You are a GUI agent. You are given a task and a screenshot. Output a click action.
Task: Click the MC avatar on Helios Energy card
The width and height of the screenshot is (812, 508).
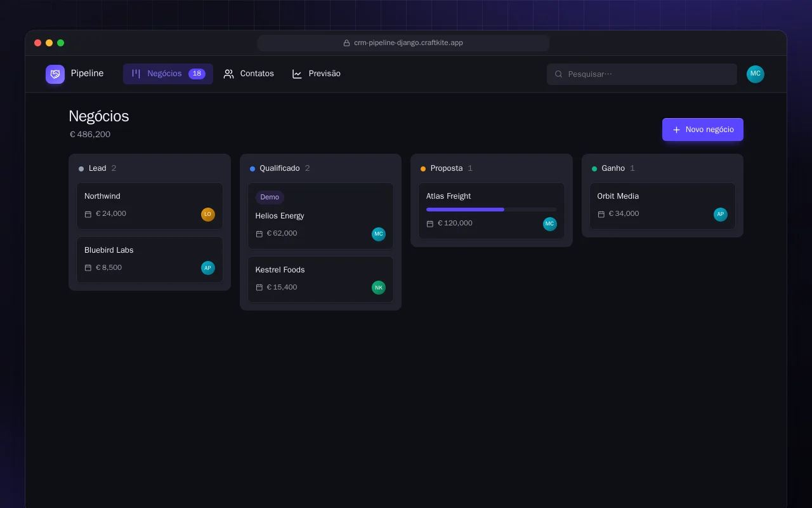pos(379,234)
